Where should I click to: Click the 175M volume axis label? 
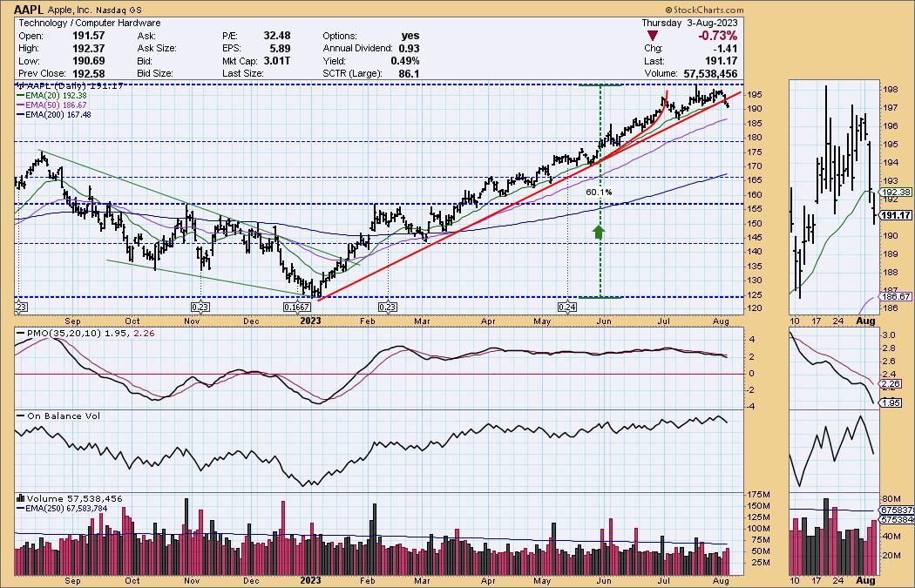click(759, 496)
